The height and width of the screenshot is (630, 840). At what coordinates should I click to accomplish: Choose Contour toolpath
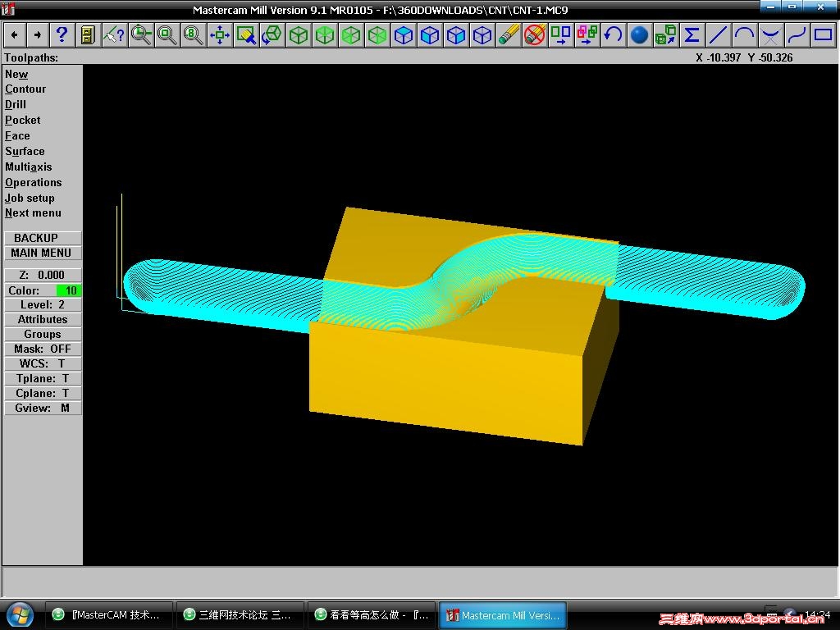25,89
